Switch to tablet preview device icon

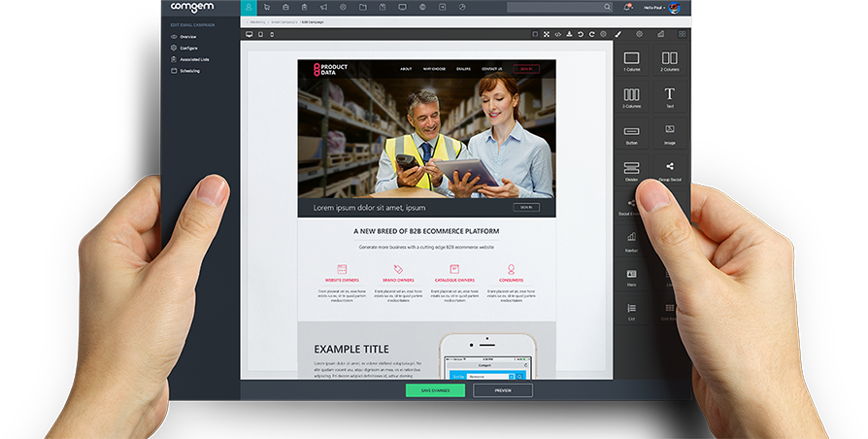261,34
